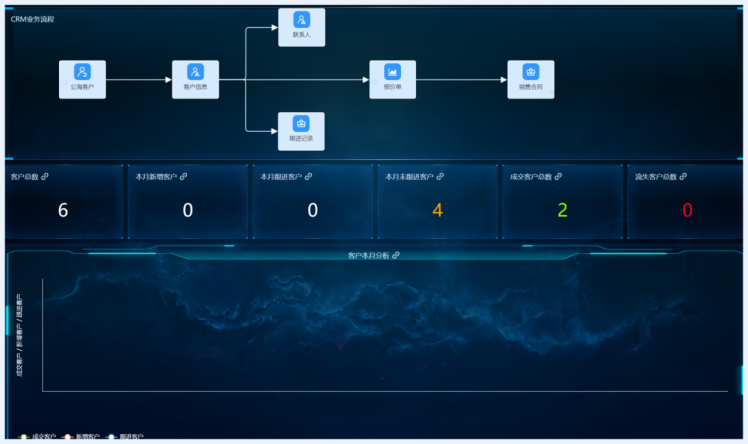Toggle the 成交客户 legend series
748x444 pixels.
click(38, 437)
